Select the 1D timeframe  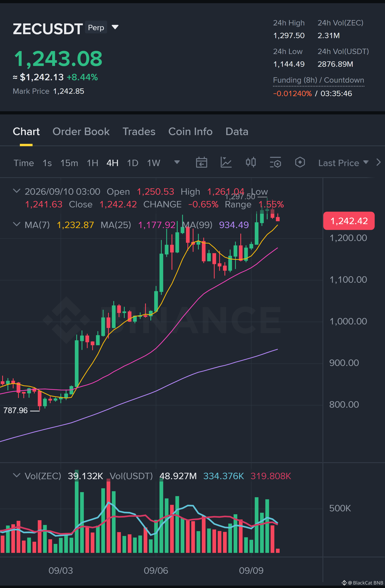coord(133,163)
